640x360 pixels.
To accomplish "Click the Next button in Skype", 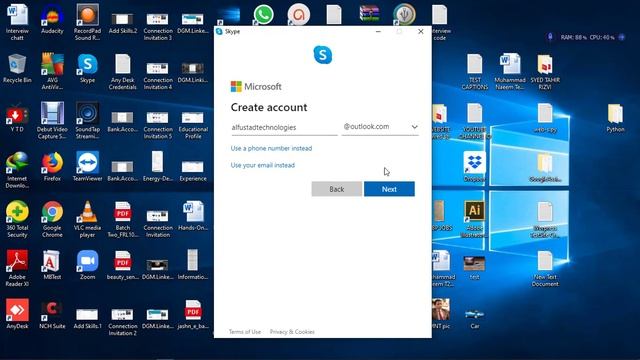I will (389, 189).
